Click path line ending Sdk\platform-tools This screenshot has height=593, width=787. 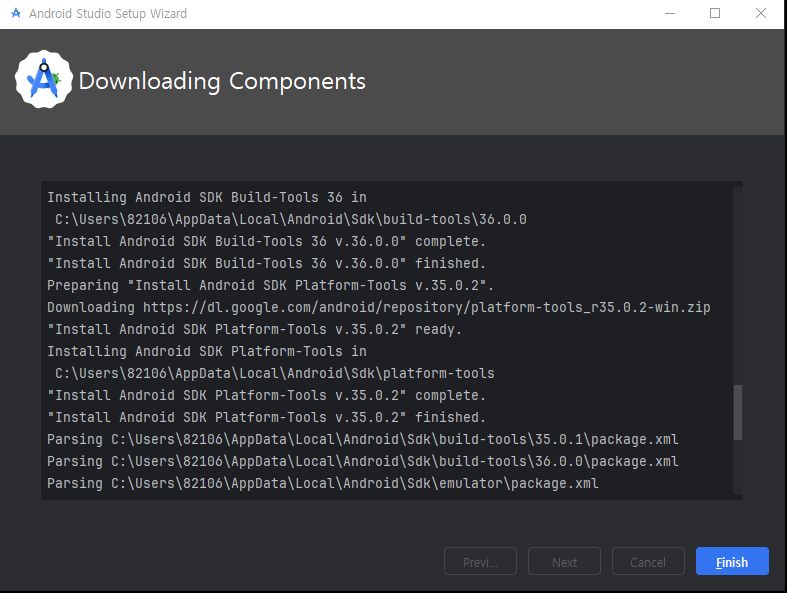(275, 374)
